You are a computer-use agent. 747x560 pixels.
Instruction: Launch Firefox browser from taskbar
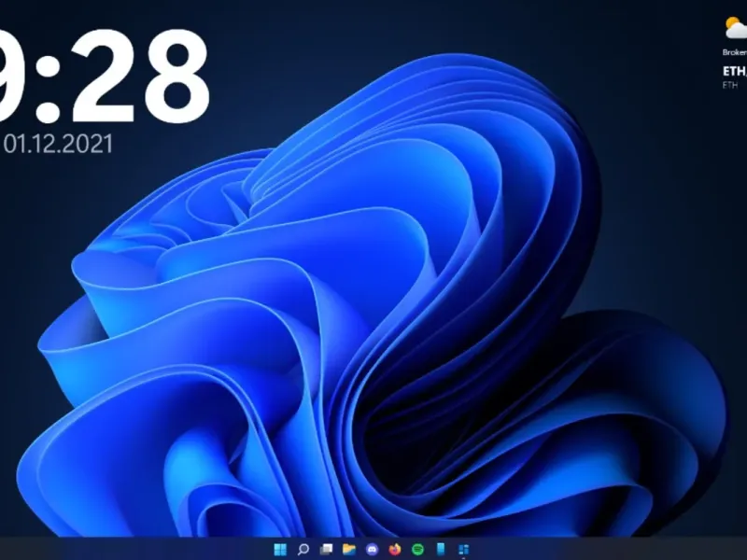point(394,549)
